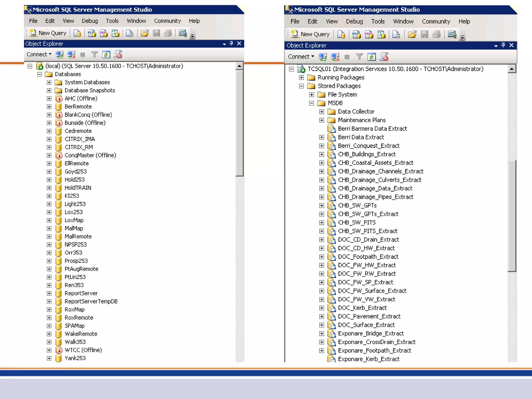Click Disconnect icon in left Object Explorer
Image resolution: width=532 pixels, height=399 pixels.
point(71,54)
